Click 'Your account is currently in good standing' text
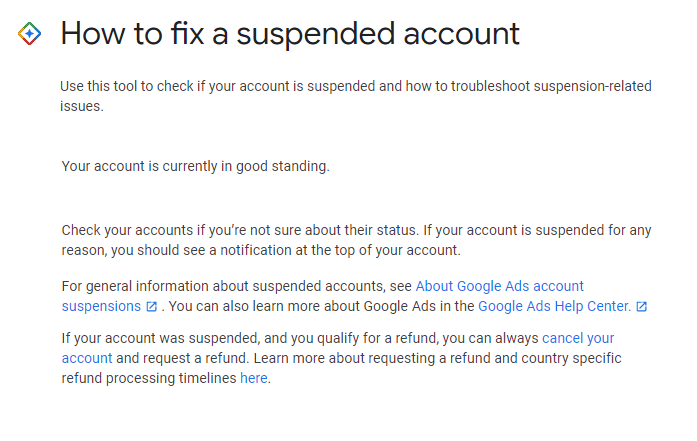 pos(195,166)
